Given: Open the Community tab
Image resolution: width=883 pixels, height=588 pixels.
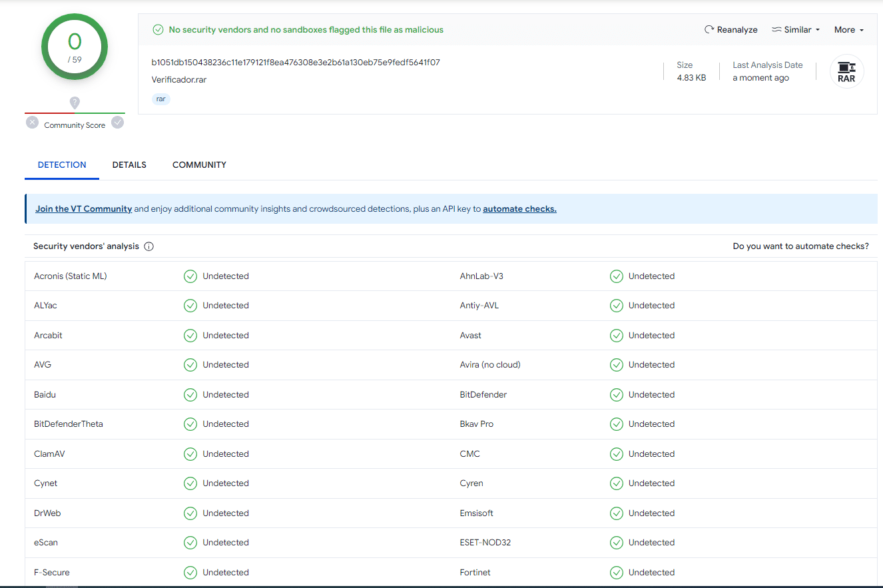Looking at the screenshot, I should point(199,165).
